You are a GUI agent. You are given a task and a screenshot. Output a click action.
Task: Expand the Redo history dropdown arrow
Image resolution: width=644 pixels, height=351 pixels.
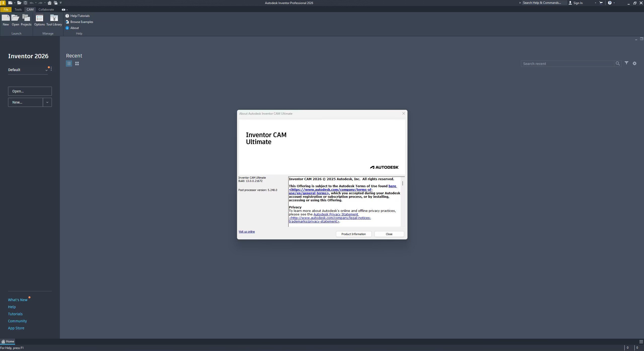point(45,3)
